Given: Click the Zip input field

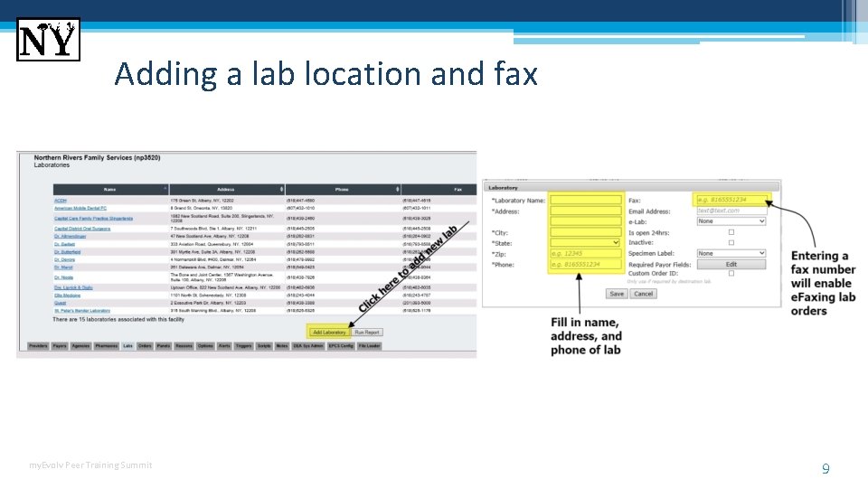Looking at the screenshot, I should click(586, 253).
